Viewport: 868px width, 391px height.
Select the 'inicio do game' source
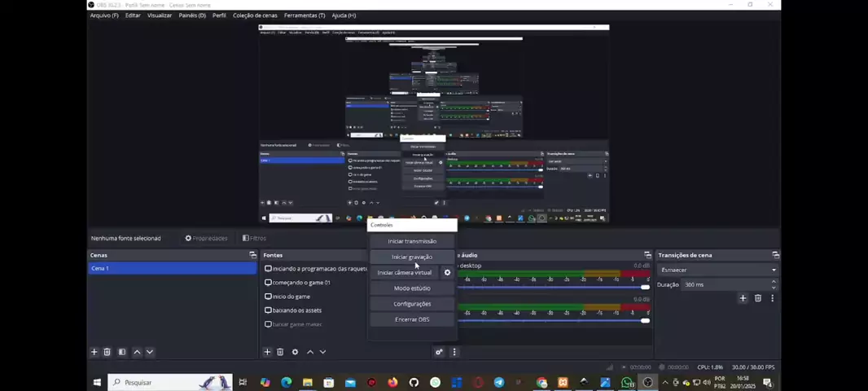point(291,297)
